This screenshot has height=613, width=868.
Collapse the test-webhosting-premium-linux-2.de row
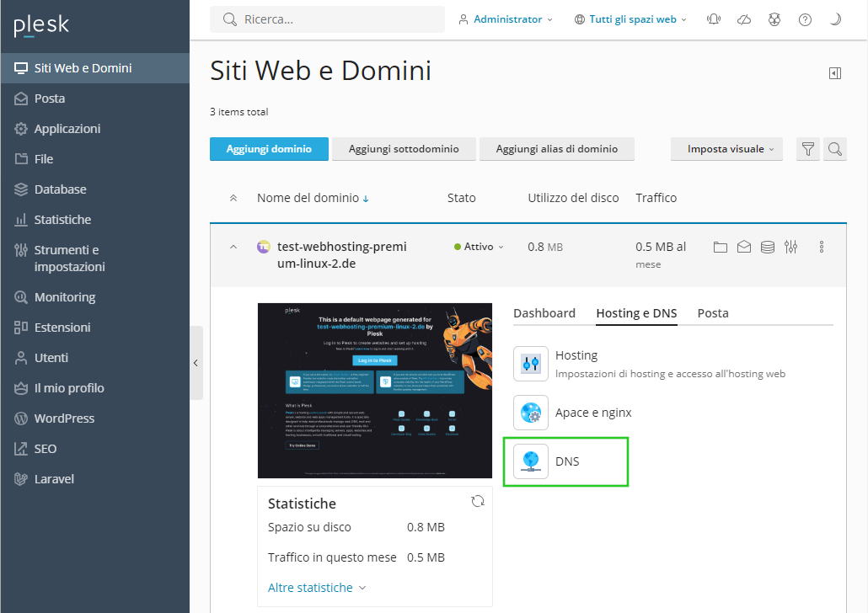tap(233, 247)
